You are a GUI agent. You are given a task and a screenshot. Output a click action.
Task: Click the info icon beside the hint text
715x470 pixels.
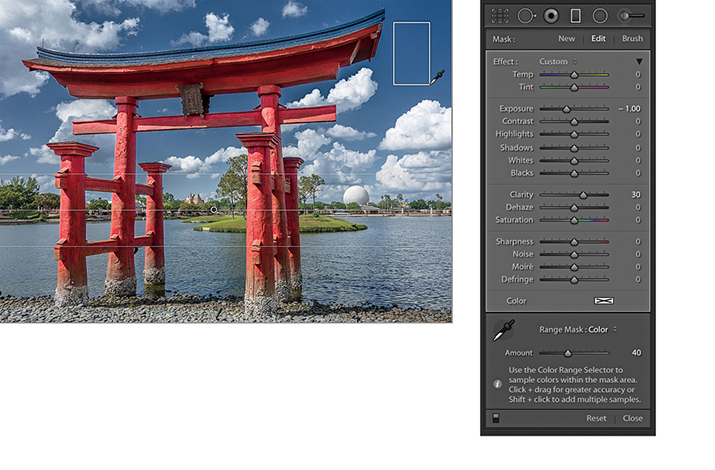click(497, 382)
